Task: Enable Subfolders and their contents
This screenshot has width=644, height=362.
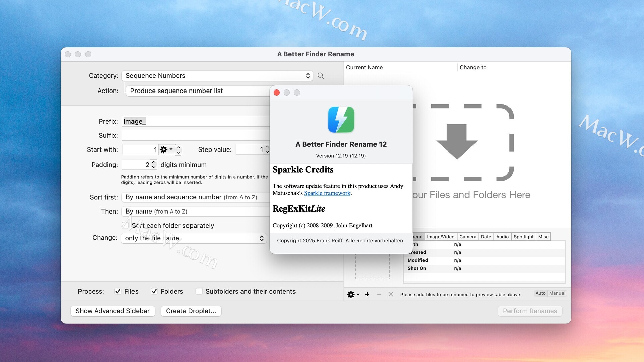Action: [199, 291]
